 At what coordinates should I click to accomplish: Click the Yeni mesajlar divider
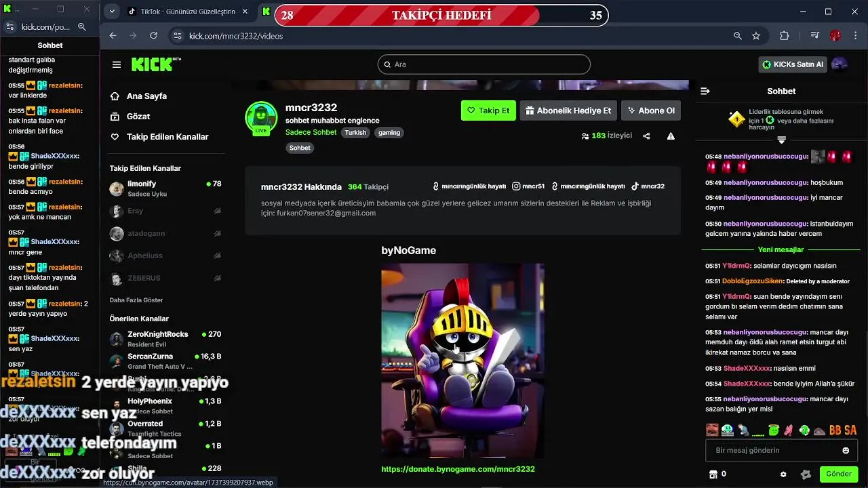point(781,250)
